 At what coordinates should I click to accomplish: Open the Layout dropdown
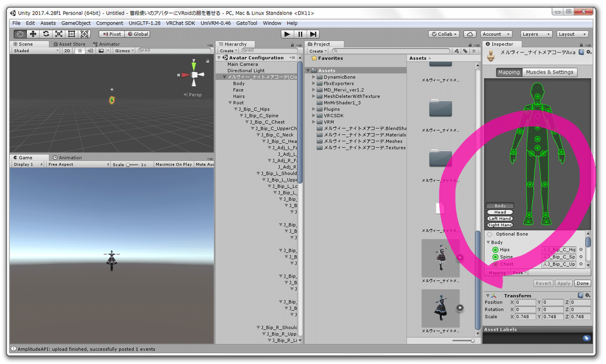click(571, 34)
